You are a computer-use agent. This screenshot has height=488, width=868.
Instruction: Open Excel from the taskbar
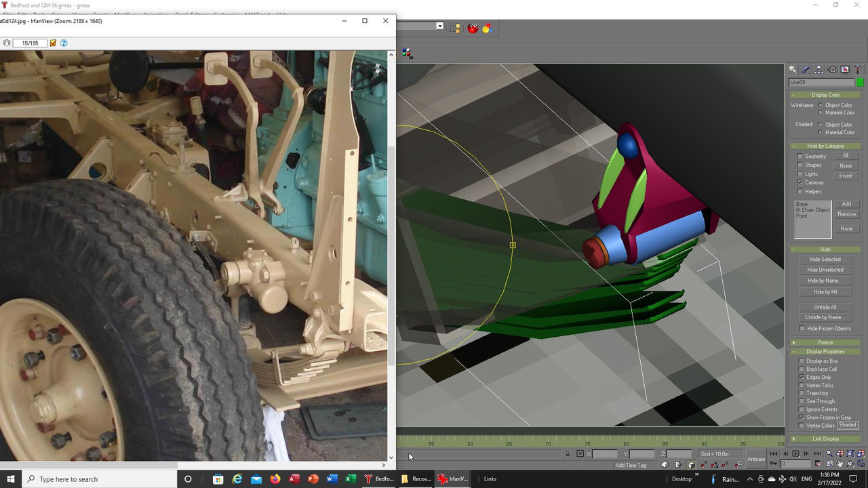pyautogui.click(x=351, y=479)
